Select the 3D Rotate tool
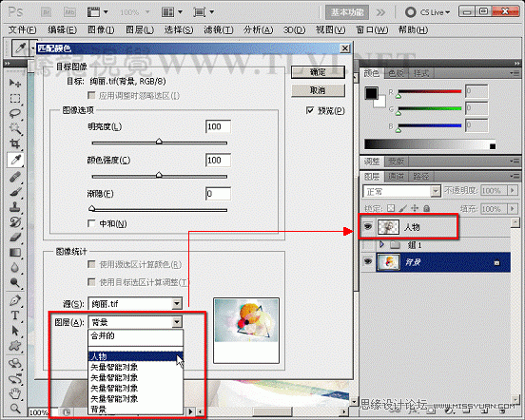The image size is (525, 420). coord(14,363)
